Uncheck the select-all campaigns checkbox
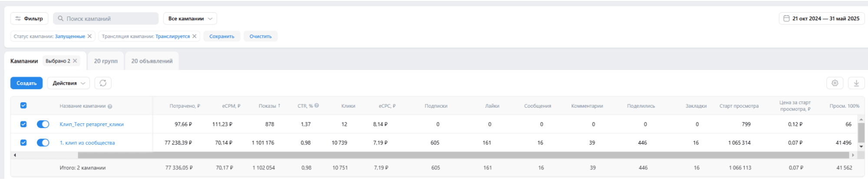 click(x=23, y=106)
